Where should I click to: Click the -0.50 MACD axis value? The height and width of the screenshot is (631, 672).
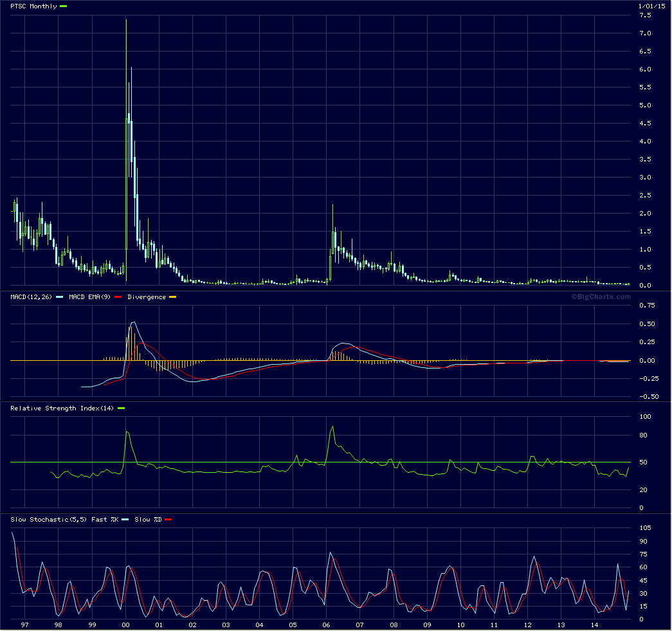pyautogui.click(x=649, y=396)
